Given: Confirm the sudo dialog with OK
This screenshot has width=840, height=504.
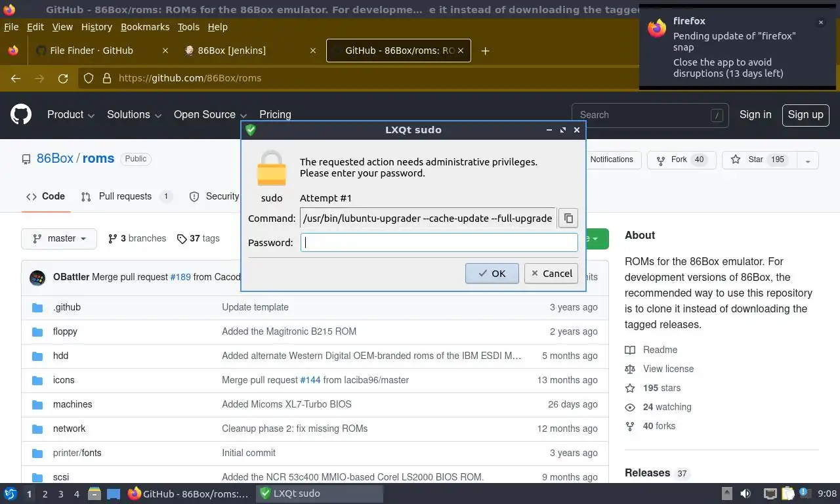Looking at the screenshot, I should tap(492, 274).
